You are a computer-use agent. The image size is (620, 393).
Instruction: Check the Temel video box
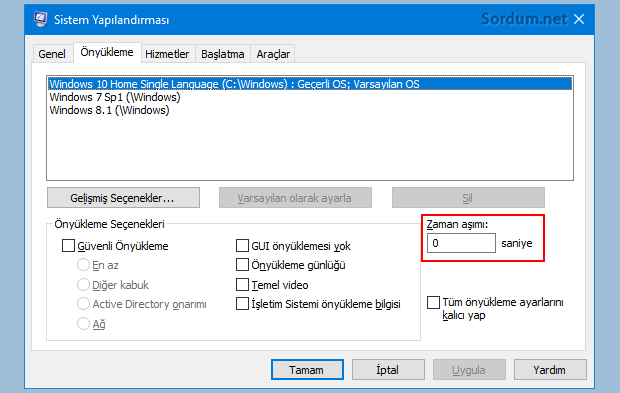pos(242,284)
